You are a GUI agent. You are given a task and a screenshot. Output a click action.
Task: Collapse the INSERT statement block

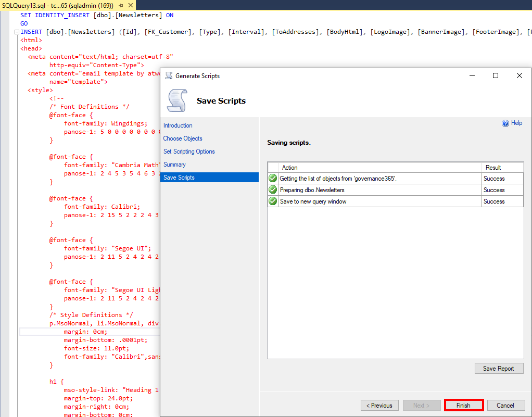point(16,32)
